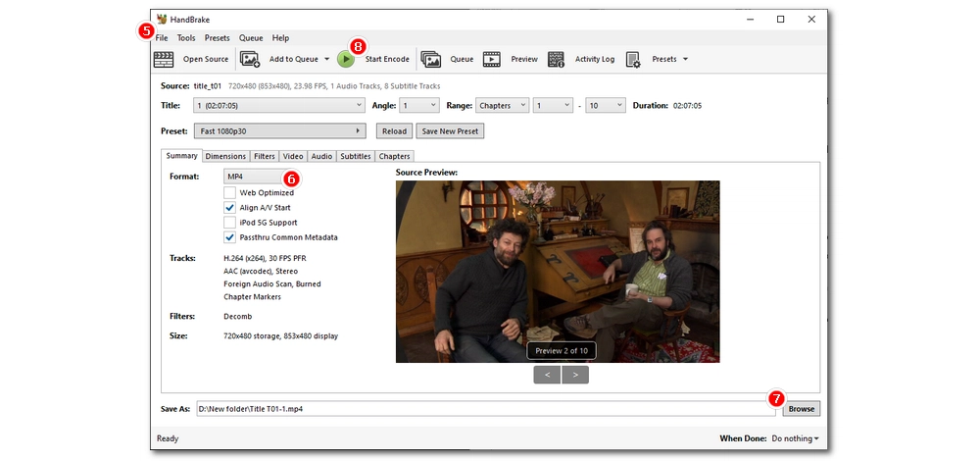Open the Help menu
Image resolution: width=980 pixels, height=461 pixels.
pos(280,38)
